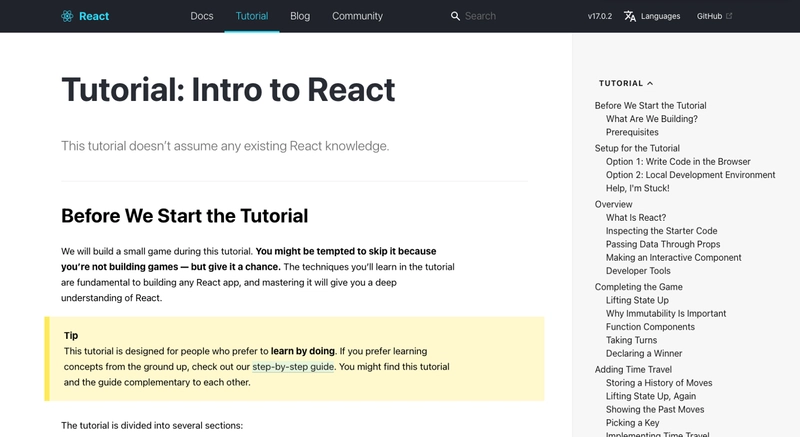This screenshot has width=800, height=437.
Task: Go to the Overview sidebar section
Action: 613,204
